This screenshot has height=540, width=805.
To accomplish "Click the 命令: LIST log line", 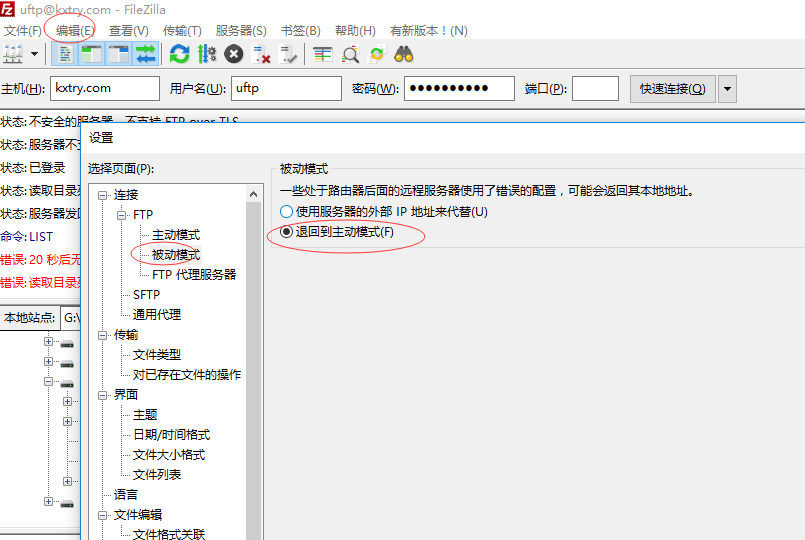I will [27, 237].
